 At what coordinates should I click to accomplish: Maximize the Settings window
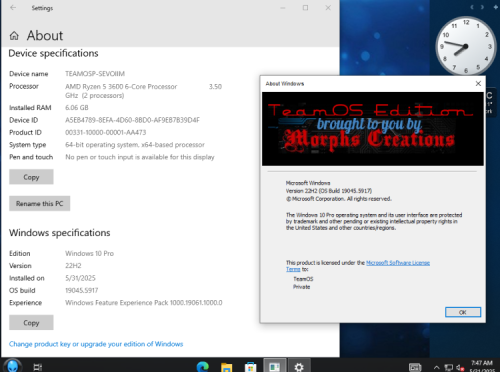click(305, 8)
